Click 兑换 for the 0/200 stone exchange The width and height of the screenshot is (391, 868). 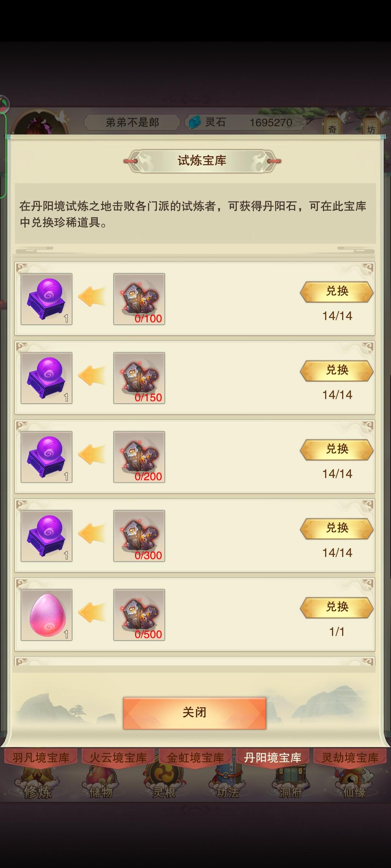click(x=337, y=449)
